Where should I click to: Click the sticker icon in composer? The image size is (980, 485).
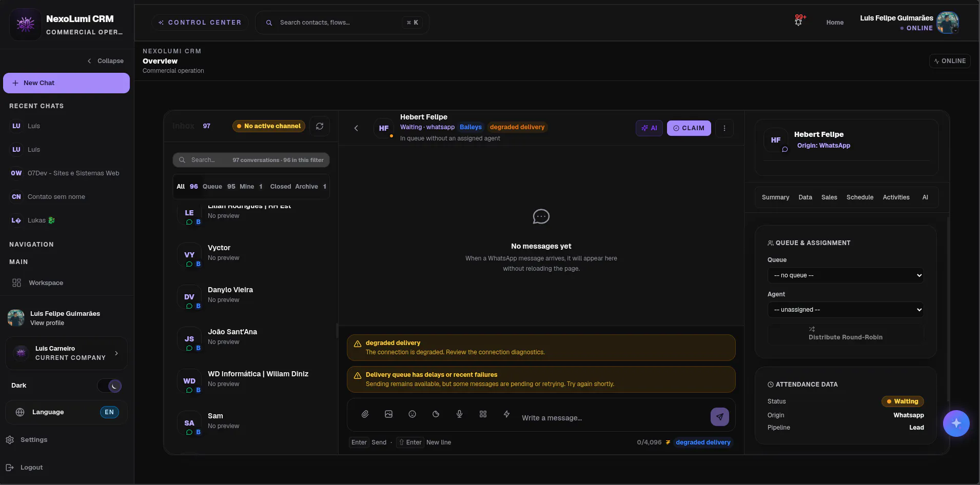(436, 414)
